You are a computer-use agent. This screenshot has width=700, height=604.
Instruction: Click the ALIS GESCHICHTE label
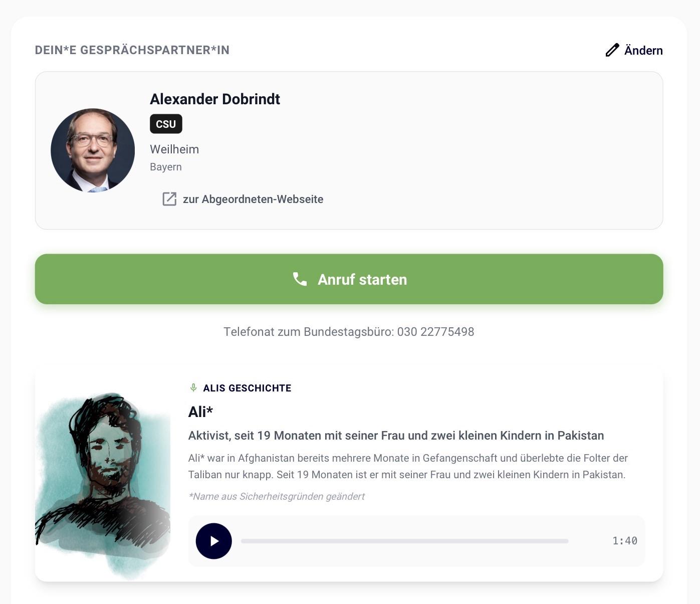247,388
